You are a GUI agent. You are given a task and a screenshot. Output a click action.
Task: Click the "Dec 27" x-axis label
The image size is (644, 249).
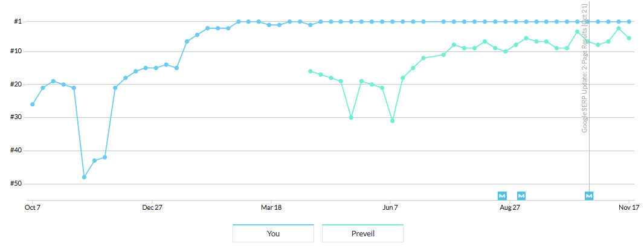tap(152, 208)
